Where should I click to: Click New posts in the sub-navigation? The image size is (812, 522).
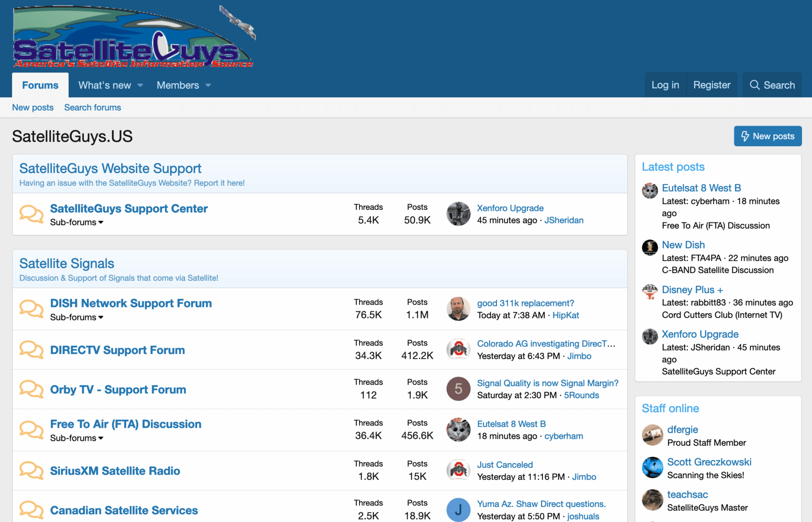(x=33, y=107)
